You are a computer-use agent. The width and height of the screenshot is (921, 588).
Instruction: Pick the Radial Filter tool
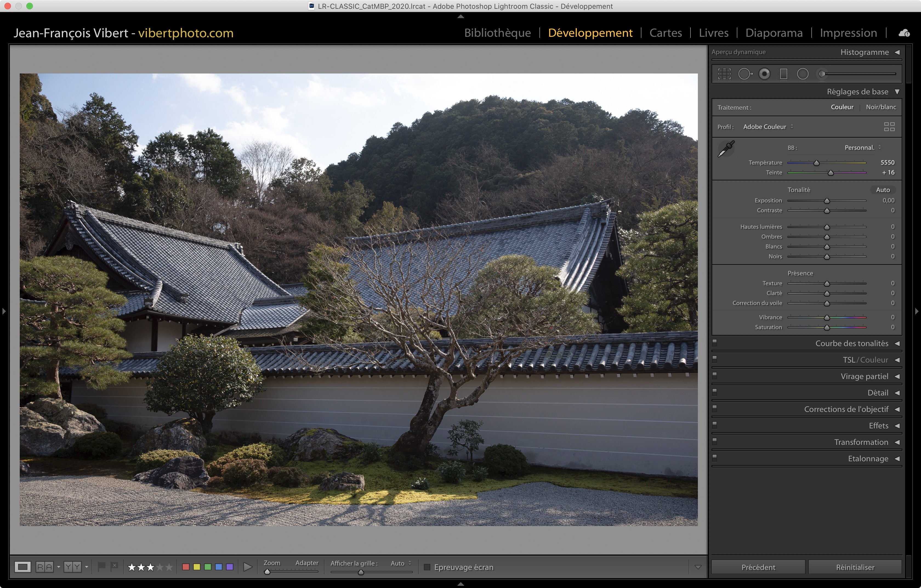[x=802, y=74]
